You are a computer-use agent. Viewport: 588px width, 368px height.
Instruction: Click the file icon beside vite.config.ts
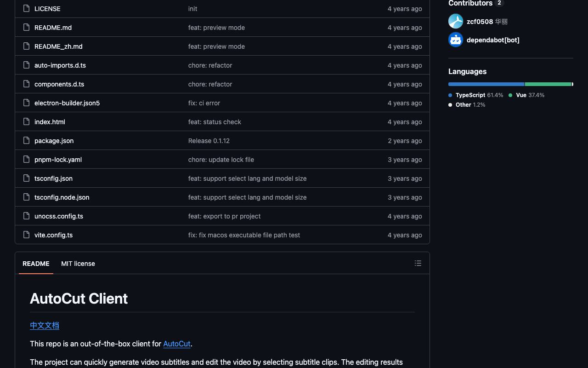[x=27, y=235]
